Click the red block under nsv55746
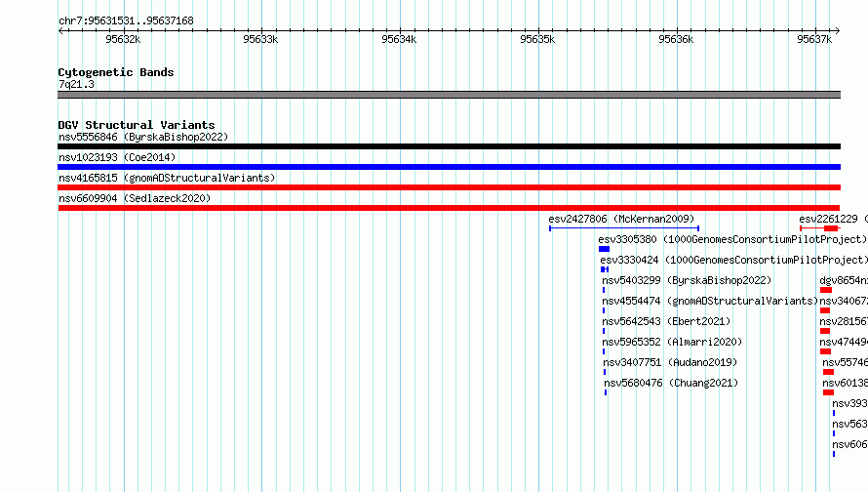This screenshot has height=492, width=868. pos(828,372)
